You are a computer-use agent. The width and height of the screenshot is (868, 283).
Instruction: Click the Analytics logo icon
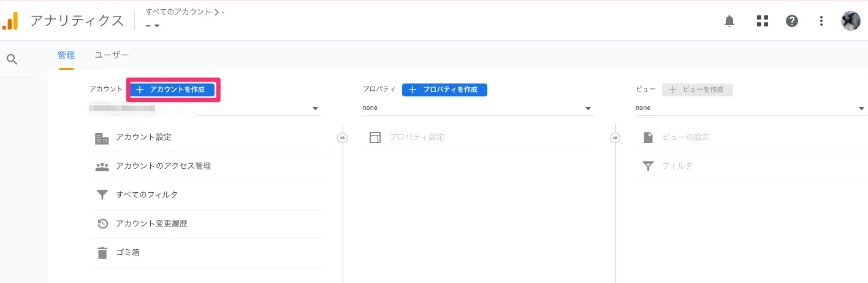[x=10, y=21]
